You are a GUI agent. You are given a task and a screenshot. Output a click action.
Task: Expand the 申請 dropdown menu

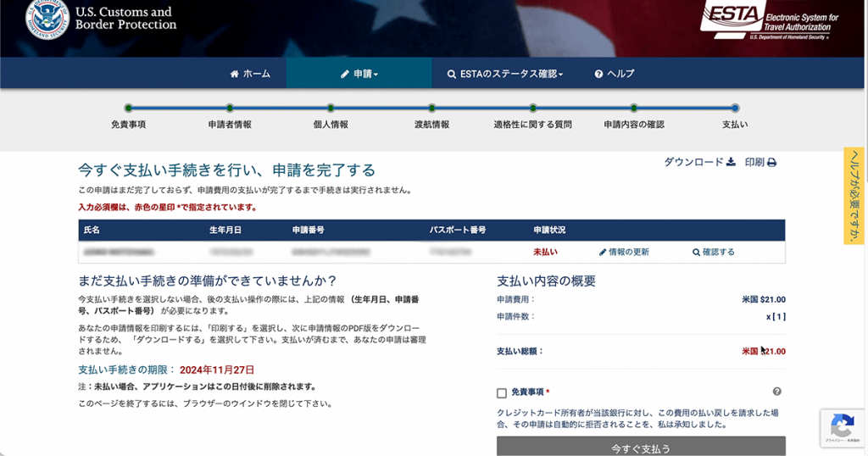click(x=359, y=74)
